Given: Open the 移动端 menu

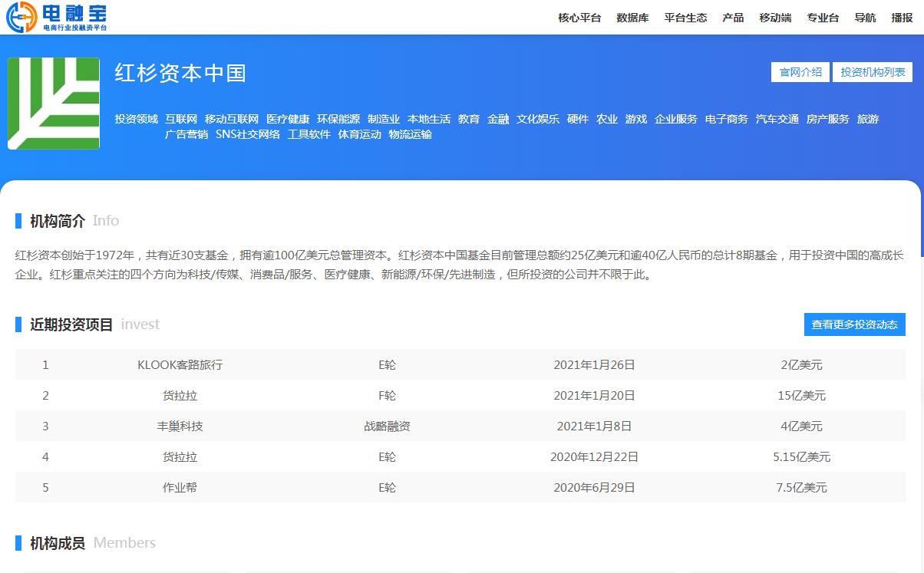Looking at the screenshot, I should click(775, 18).
